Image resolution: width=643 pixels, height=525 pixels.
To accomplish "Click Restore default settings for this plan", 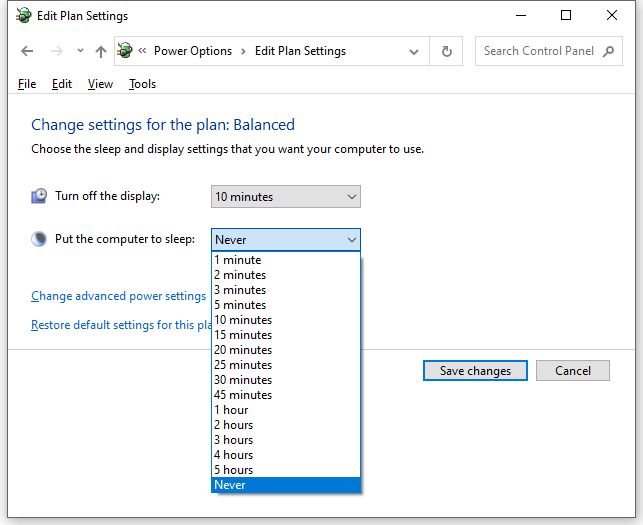I will [121, 325].
